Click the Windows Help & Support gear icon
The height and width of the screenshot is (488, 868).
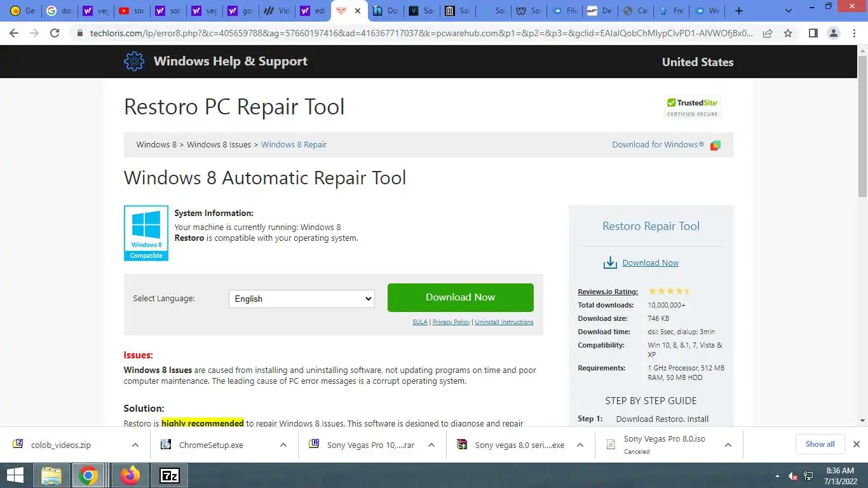point(134,61)
